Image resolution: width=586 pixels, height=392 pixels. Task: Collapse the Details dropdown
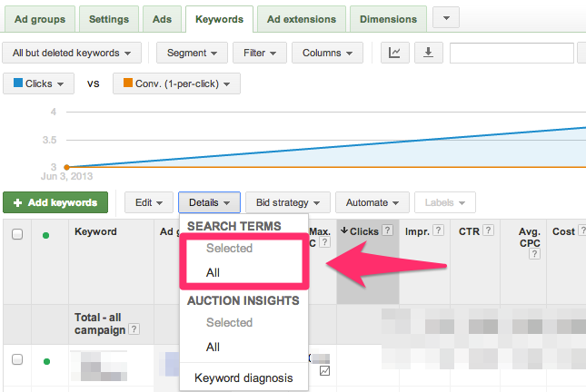point(209,202)
